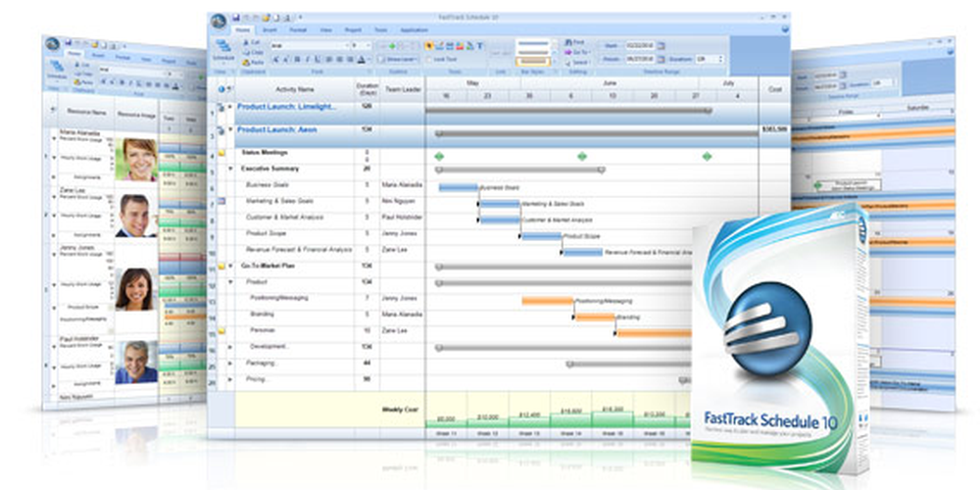Viewport: 980px width, 490px height.
Task: Click the Cut command in Clipboard group
Action: coord(253,42)
